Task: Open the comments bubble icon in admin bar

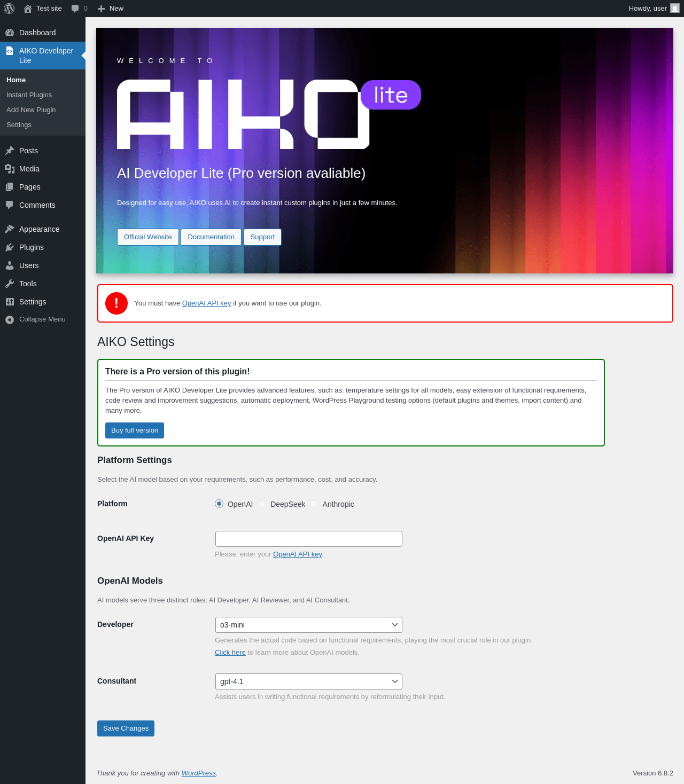Action: (75, 9)
